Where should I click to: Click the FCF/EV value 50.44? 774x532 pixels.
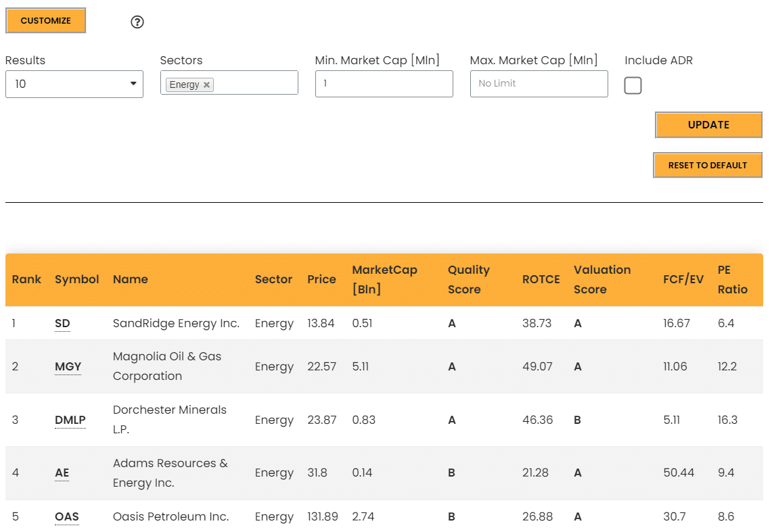pyautogui.click(x=679, y=473)
